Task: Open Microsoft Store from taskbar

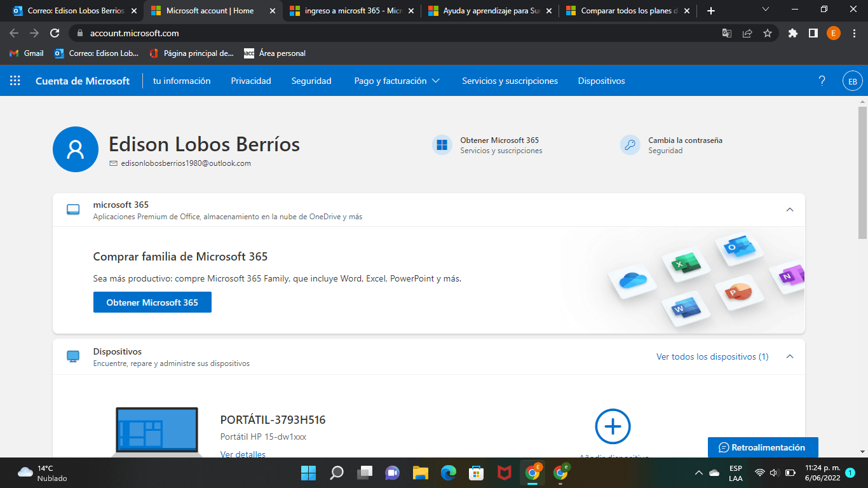Action: tap(477, 473)
